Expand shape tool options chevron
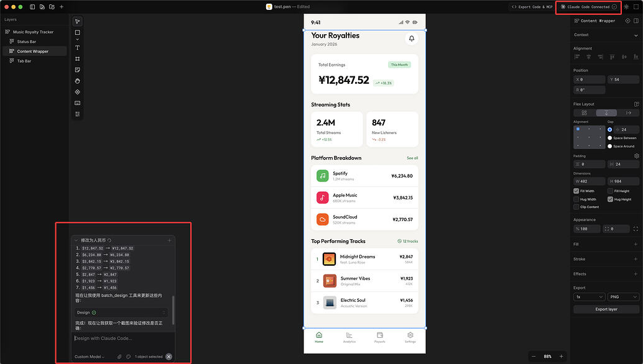The width and height of the screenshot is (643, 364). click(x=78, y=40)
